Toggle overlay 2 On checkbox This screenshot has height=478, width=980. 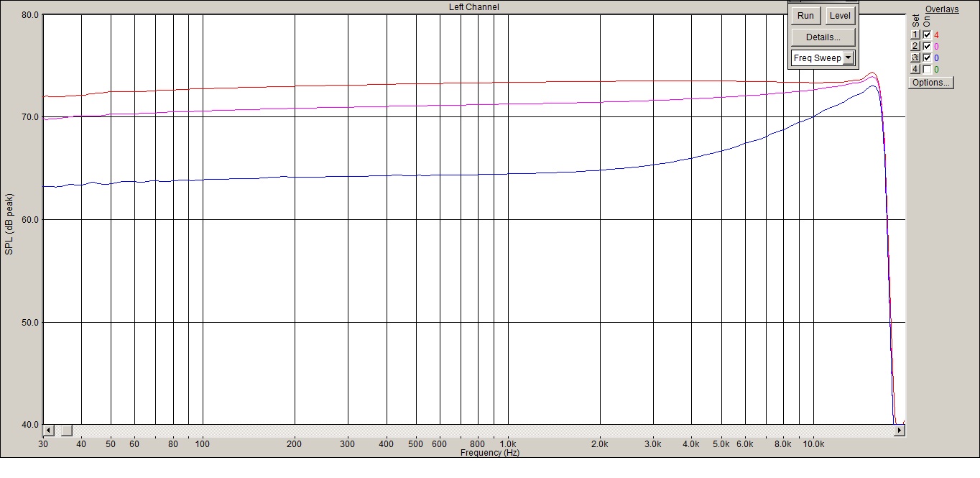click(x=927, y=46)
